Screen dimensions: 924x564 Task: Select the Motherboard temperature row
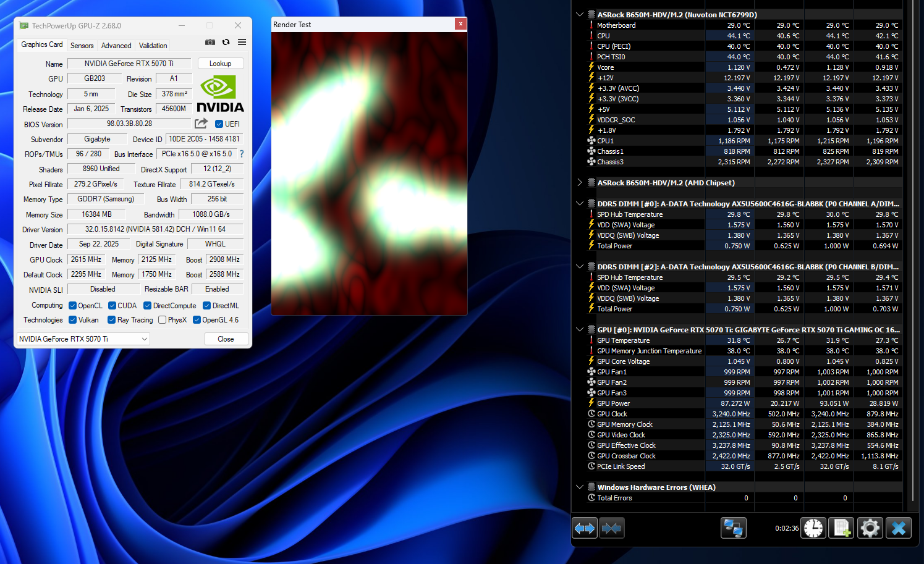click(x=744, y=25)
